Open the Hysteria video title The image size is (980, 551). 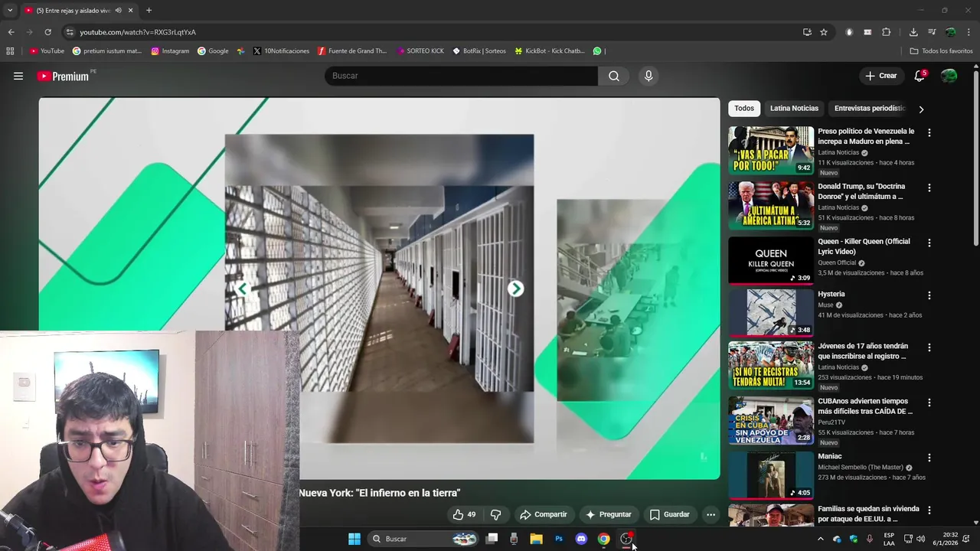click(x=831, y=294)
